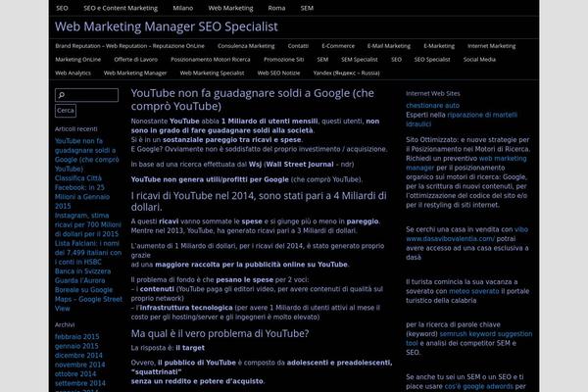This screenshot has height=392, width=588.
Task: Open recent article Guarda l'Aurora Boreale su Google Maps
Action: (88, 294)
